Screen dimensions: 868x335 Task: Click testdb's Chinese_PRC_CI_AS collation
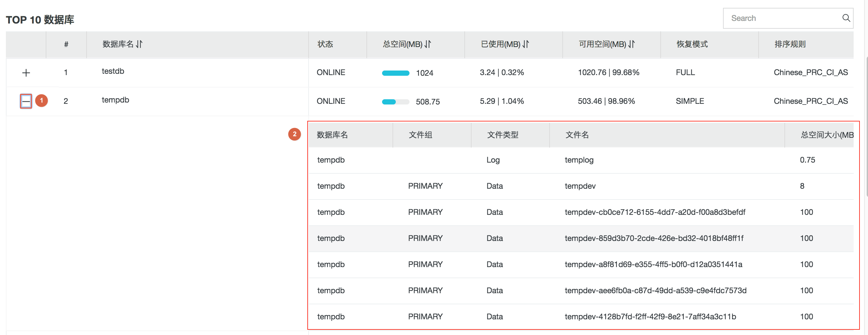click(x=811, y=72)
